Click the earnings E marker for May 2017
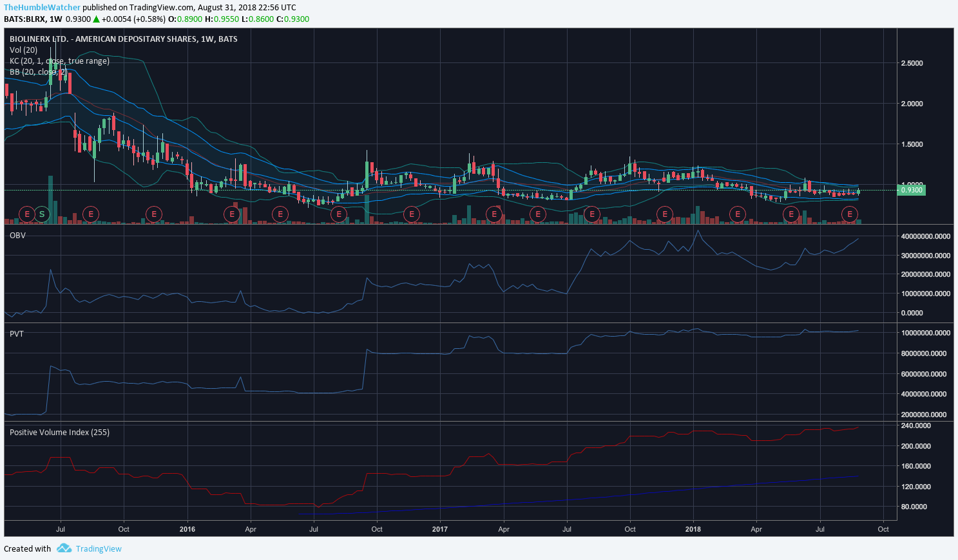 [x=537, y=214]
